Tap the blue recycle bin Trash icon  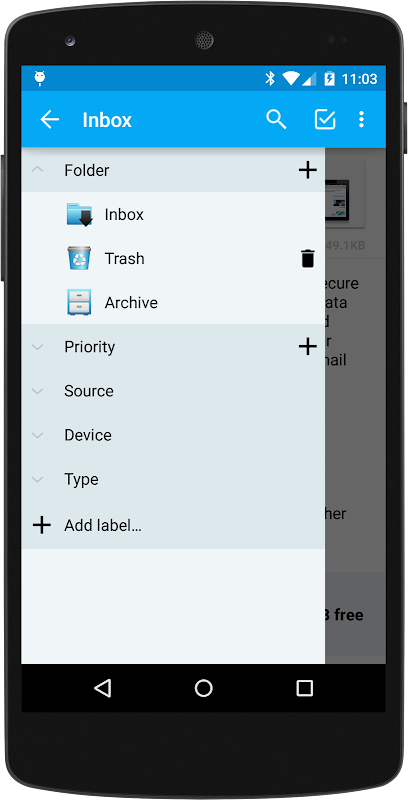pos(79,258)
